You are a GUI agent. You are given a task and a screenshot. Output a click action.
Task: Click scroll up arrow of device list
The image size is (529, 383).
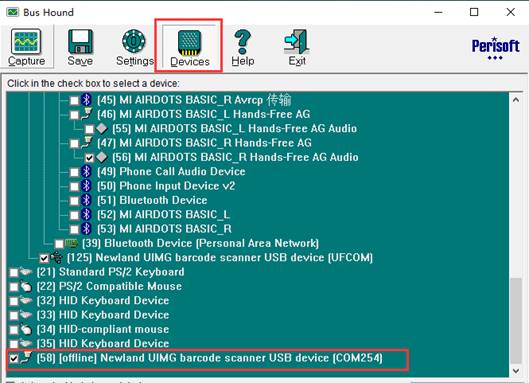516,100
